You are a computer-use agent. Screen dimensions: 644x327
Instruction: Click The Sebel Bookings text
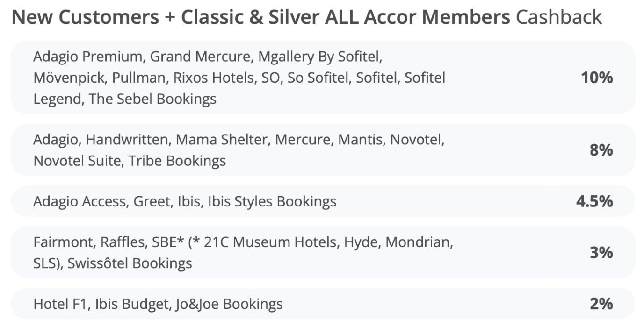[152, 99]
